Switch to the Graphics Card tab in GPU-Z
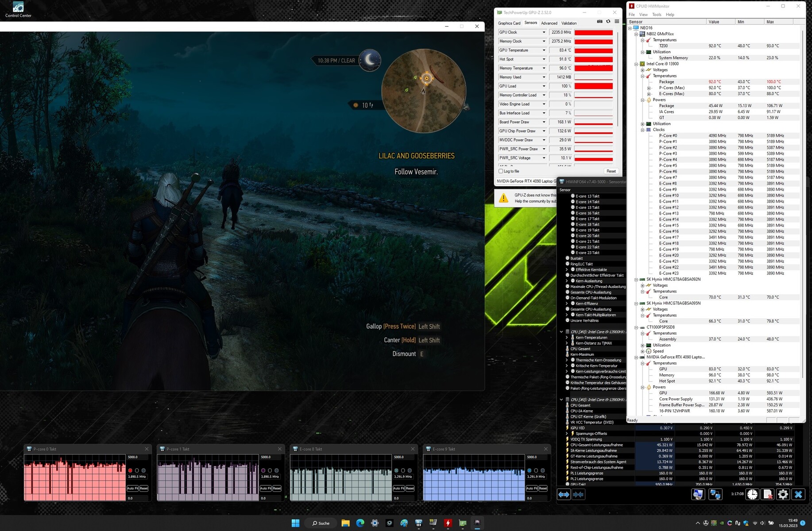 [x=509, y=23]
